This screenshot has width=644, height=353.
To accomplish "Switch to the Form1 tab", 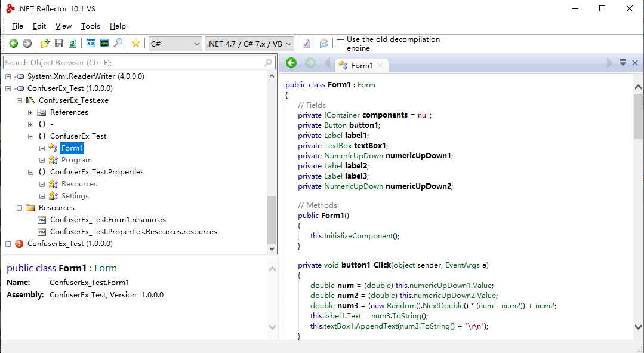I will click(x=362, y=65).
